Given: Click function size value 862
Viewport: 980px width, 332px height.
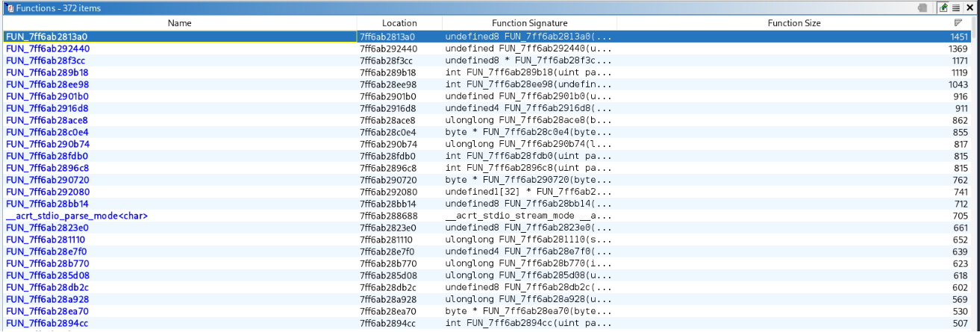Looking at the screenshot, I should coord(961,120).
